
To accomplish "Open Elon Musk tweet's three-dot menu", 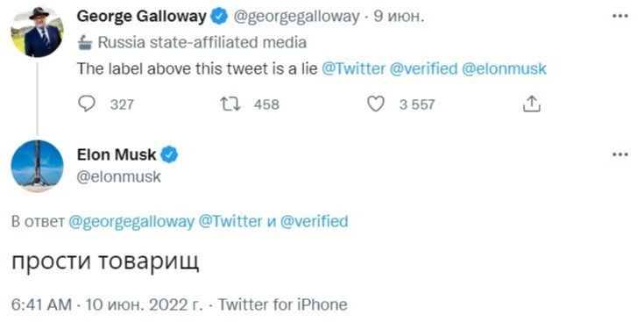I will coord(619,155).
